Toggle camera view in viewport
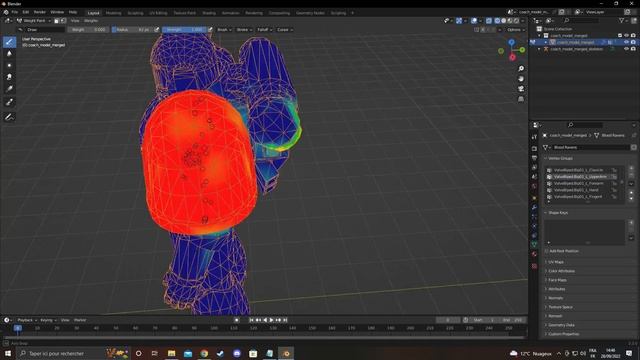Viewport: 640px width, 360px height. pyautogui.click(x=521, y=89)
